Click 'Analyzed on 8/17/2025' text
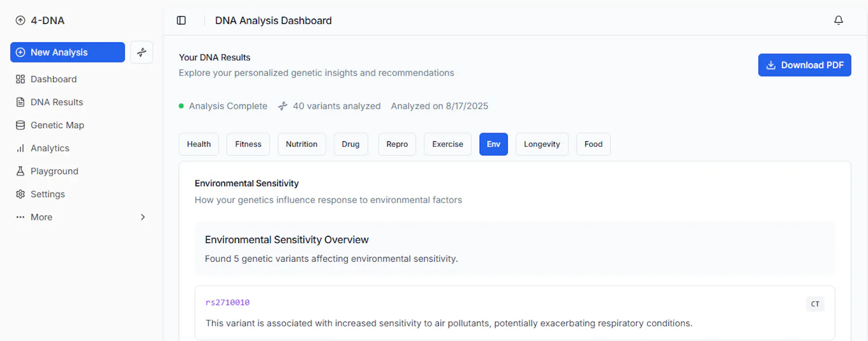Image resolution: width=868 pixels, height=341 pixels. click(439, 106)
